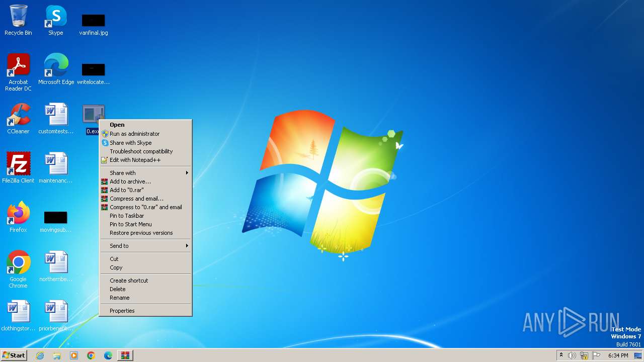This screenshot has height=362, width=644.
Task: Choose Rename from the context menu
Action: (146, 298)
